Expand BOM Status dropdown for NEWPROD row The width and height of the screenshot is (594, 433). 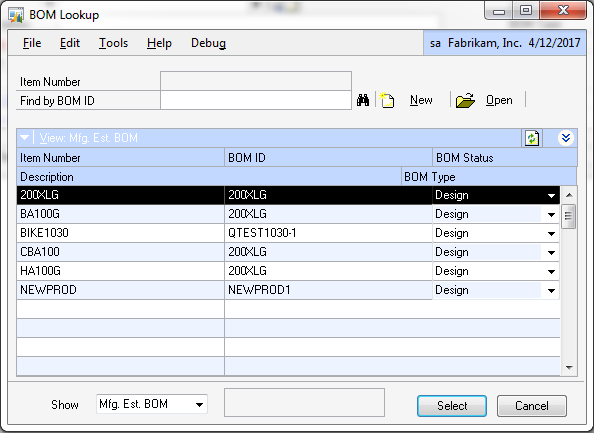pyautogui.click(x=551, y=290)
